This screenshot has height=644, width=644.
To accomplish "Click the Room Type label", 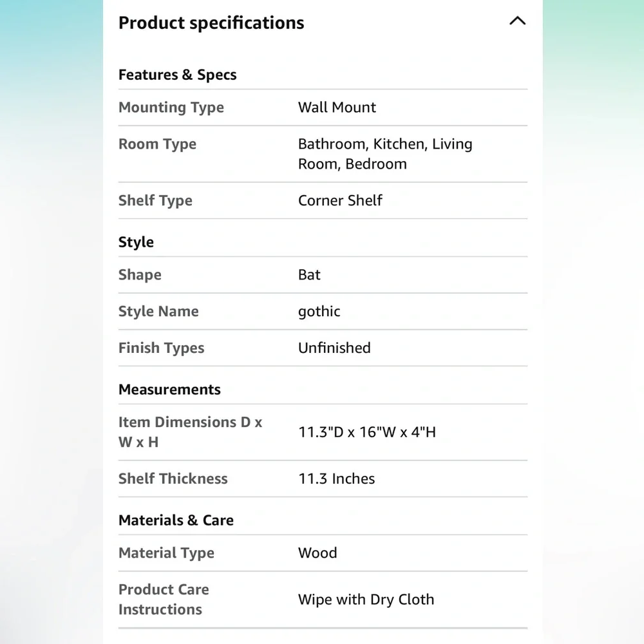I will 157,144.
